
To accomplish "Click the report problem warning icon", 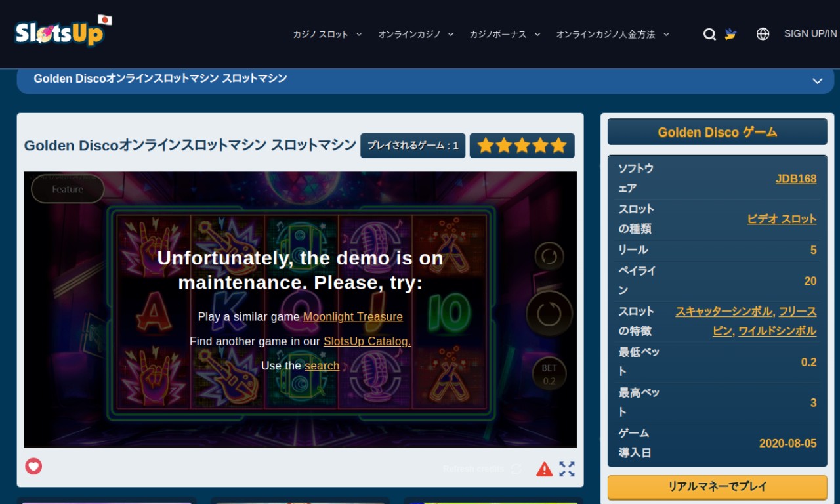I will click(x=545, y=469).
